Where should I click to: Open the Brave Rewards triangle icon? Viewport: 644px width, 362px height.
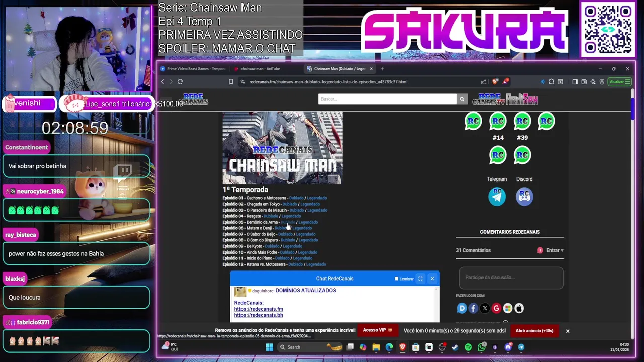(505, 81)
